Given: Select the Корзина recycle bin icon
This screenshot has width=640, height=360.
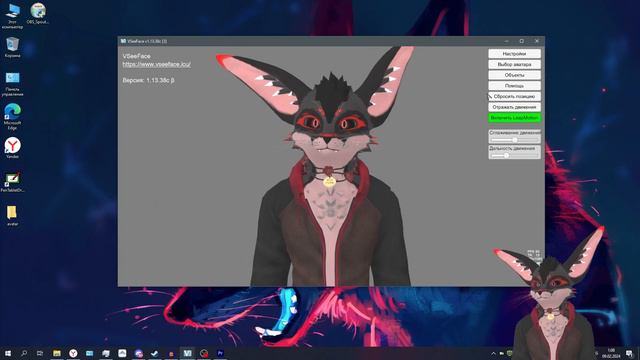Looking at the screenshot, I should click(x=12, y=47).
